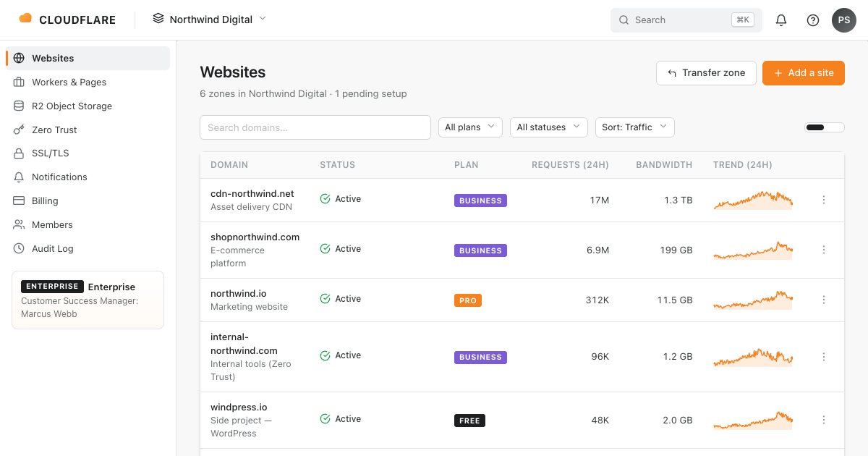The width and height of the screenshot is (868, 456).
Task: Open the more options menu for northwind.io
Action: pos(824,300)
